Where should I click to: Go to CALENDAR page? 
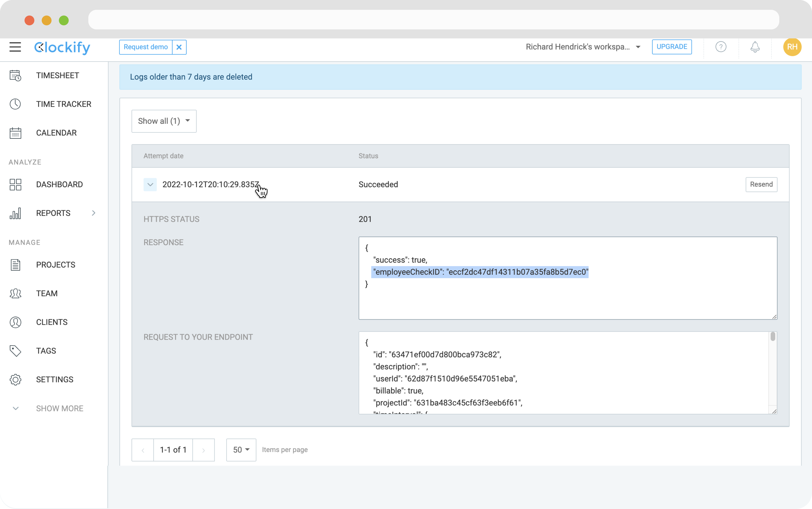tap(56, 133)
